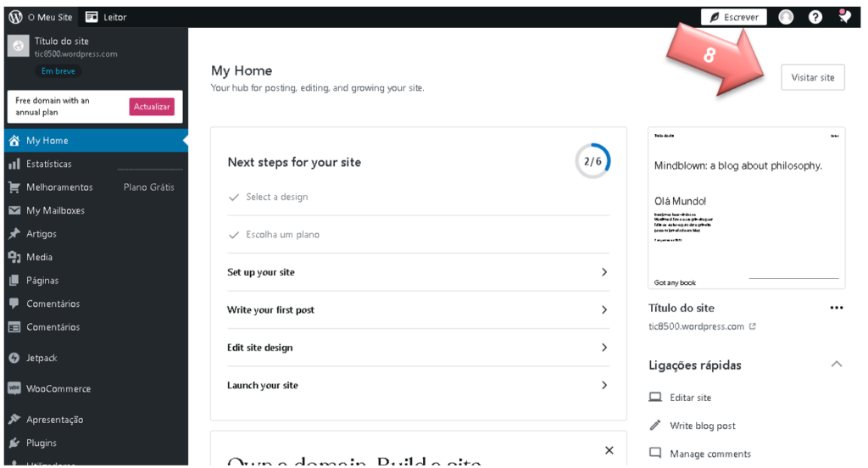Click the Visitar site button
Viewport: 868px width, 468px height.
pos(812,77)
